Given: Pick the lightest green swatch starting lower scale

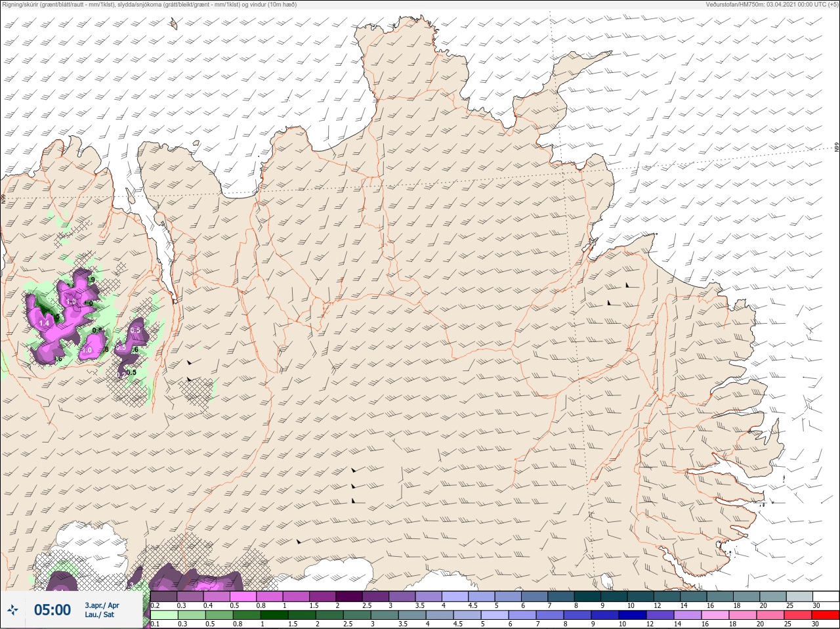Looking at the screenshot, I should (164, 615).
